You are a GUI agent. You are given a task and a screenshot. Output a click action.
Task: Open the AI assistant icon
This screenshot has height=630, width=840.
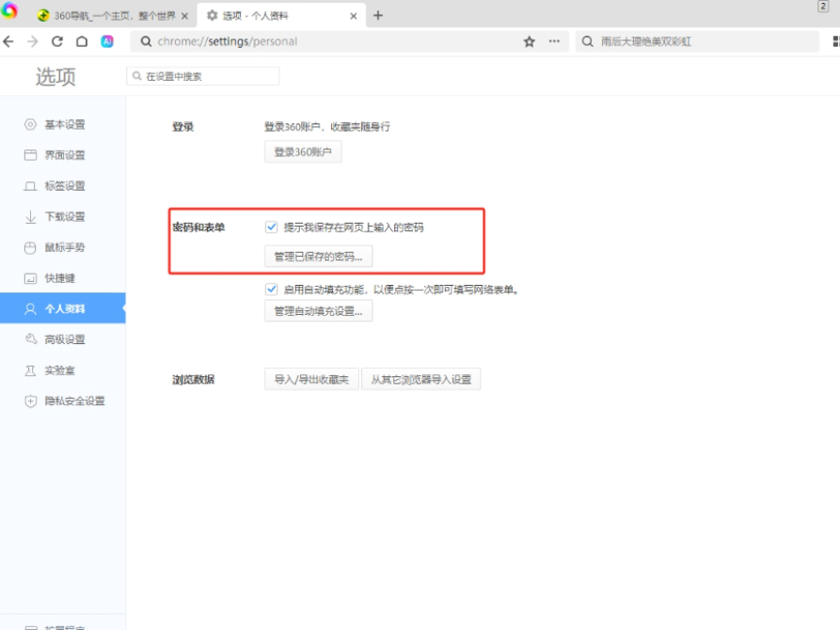(x=107, y=41)
